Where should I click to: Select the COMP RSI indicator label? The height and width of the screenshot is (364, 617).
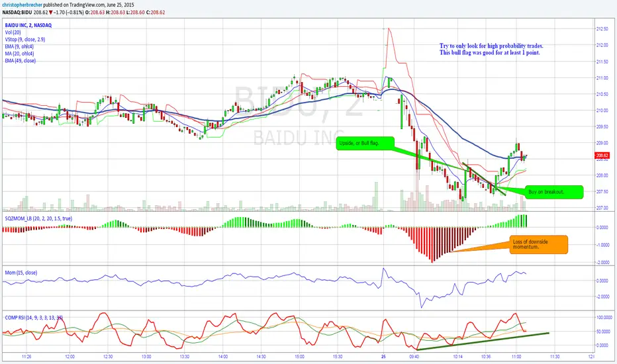click(34, 318)
